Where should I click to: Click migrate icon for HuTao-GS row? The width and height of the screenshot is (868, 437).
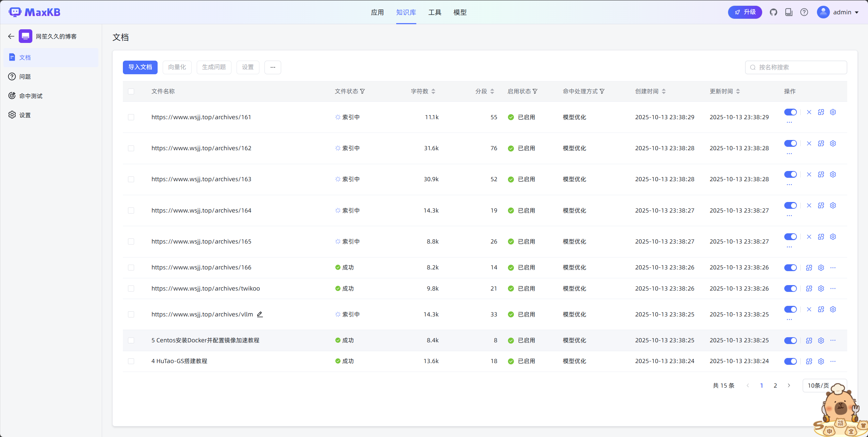pyautogui.click(x=809, y=361)
